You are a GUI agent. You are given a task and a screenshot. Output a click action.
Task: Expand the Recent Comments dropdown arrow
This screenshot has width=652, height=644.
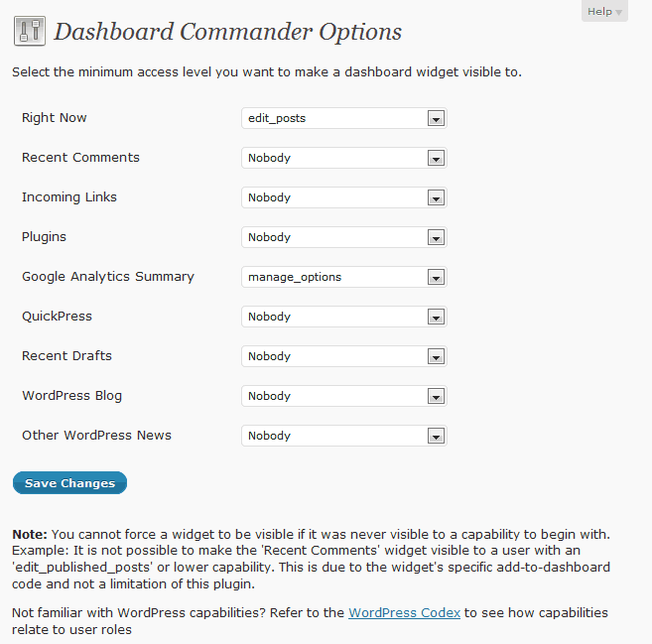[436, 159]
